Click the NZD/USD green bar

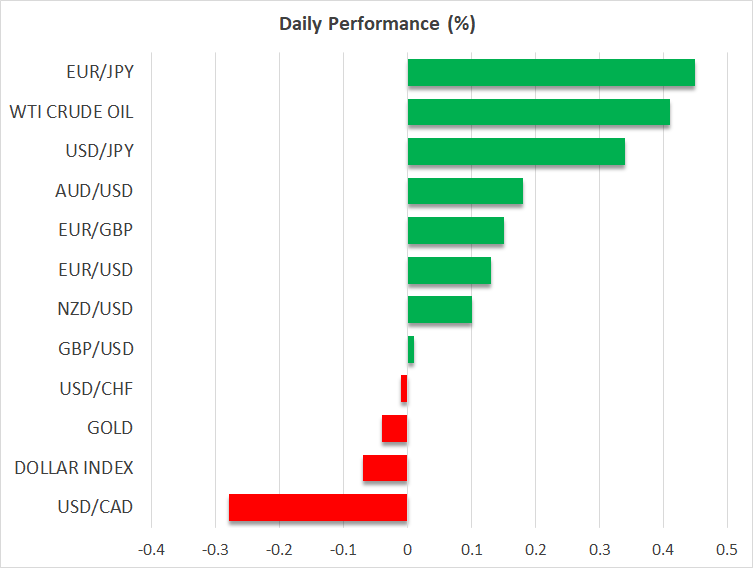[x=439, y=310]
